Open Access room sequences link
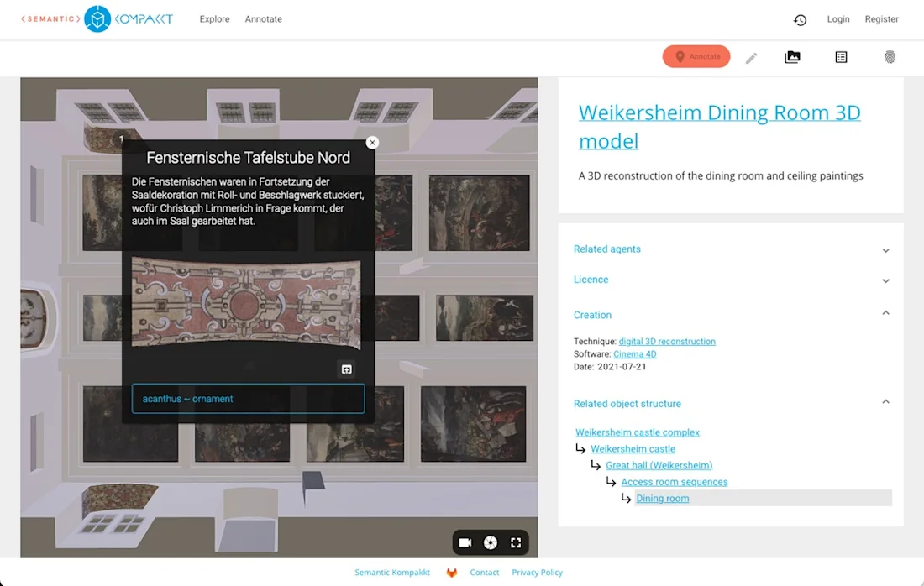The image size is (924, 586). point(675,482)
